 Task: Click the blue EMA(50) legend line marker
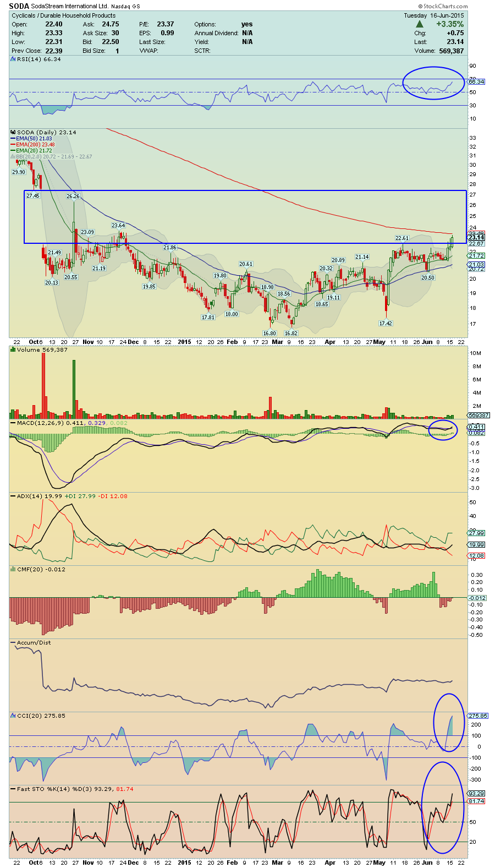13,138
